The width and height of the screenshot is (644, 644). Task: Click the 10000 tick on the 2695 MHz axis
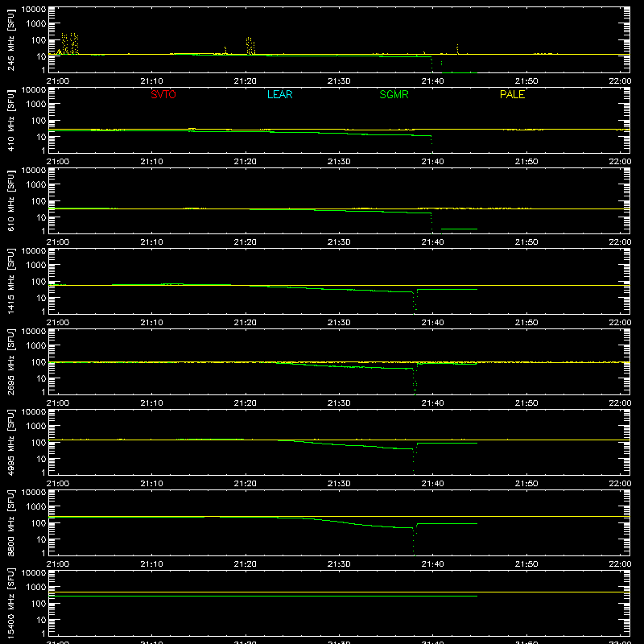[x=34, y=332]
